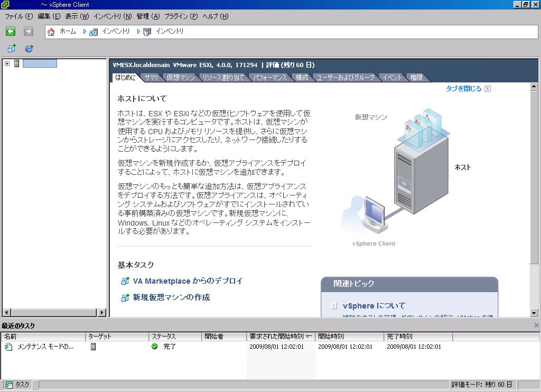Click maintenance mode task row icon

[x=8, y=347]
